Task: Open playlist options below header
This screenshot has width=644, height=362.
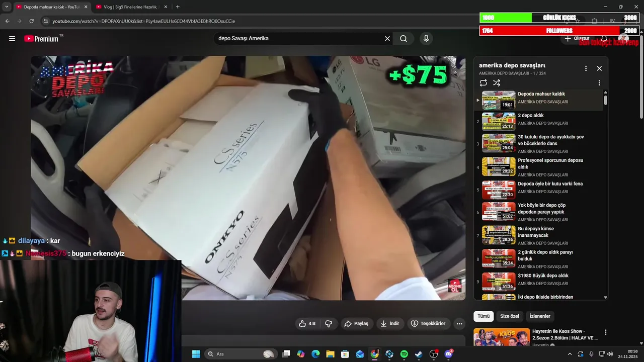Action: (x=599, y=83)
